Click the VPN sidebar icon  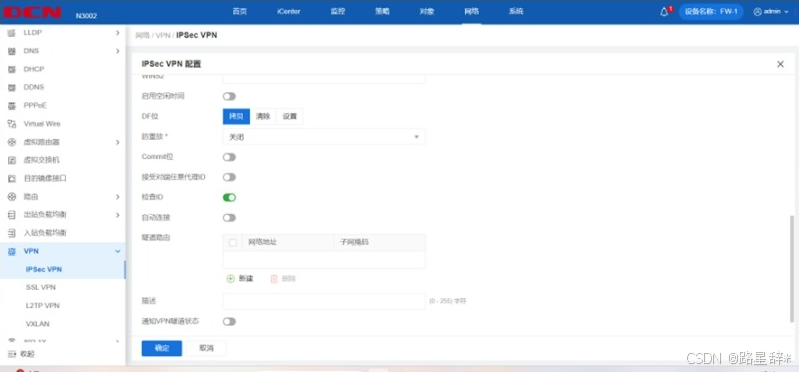[11, 251]
